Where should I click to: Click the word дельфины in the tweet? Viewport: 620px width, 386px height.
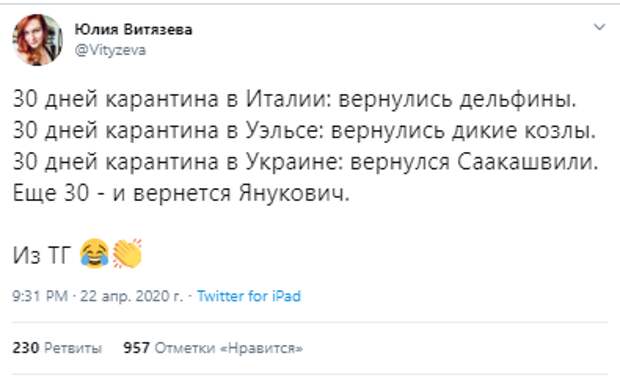518,99
